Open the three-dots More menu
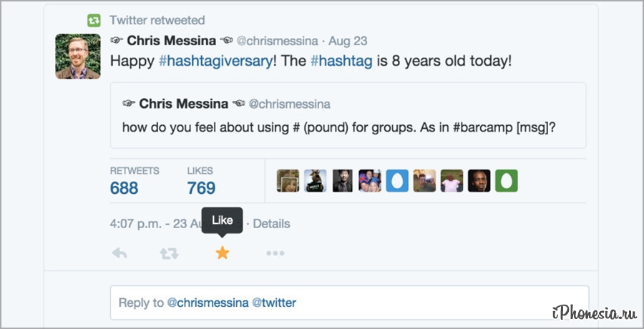 point(275,253)
